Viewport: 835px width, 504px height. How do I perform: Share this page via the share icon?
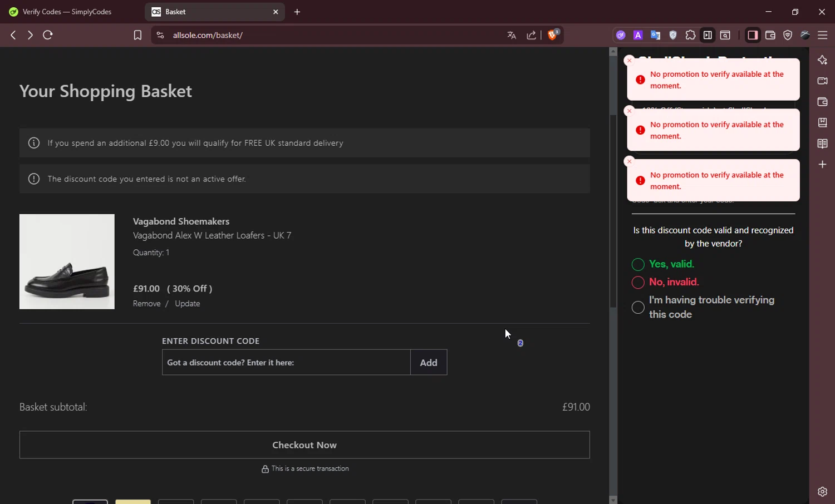pyautogui.click(x=531, y=35)
